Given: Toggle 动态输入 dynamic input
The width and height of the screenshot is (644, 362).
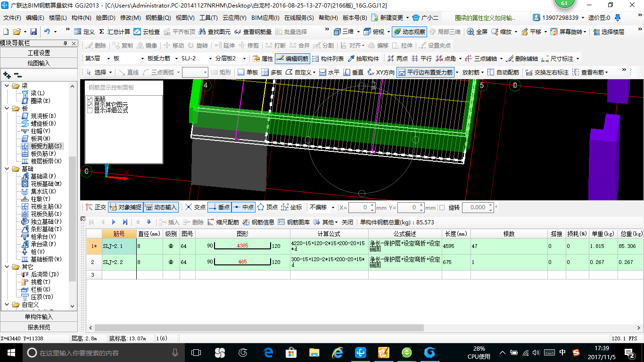Looking at the screenshot, I should click(x=161, y=207).
